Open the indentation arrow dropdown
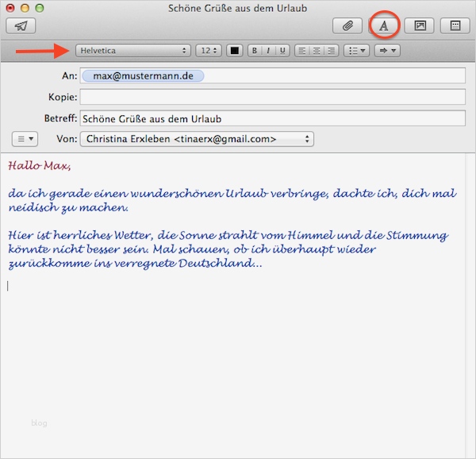The width and height of the screenshot is (476, 459). (x=387, y=51)
